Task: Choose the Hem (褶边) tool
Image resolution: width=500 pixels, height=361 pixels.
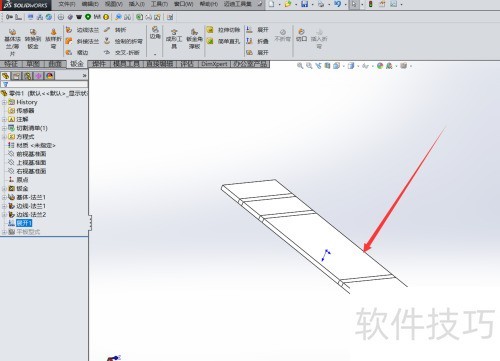Action: 77,52
